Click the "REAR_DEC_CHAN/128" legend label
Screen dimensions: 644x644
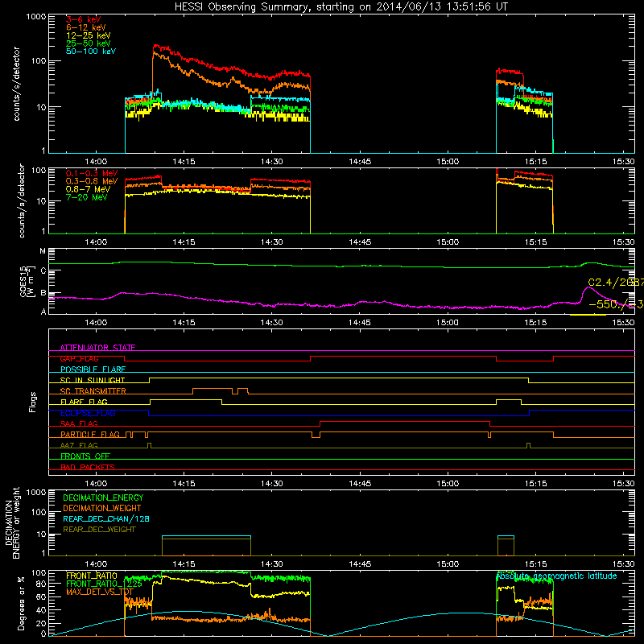pyautogui.click(x=106, y=519)
